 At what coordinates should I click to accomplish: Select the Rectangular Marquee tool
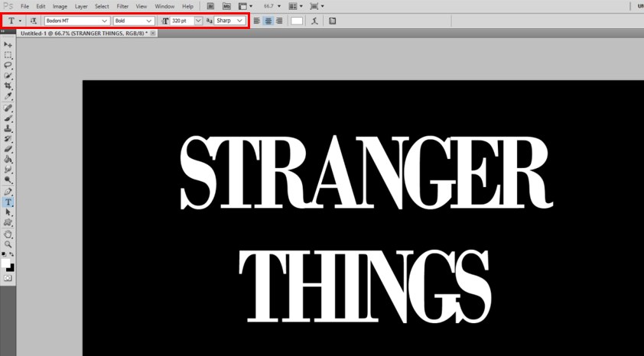click(x=8, y=55)
